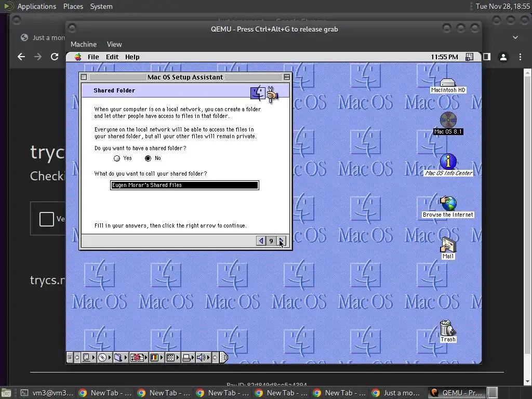Click the Mac menu bar clock 11:55 PM

445,57
